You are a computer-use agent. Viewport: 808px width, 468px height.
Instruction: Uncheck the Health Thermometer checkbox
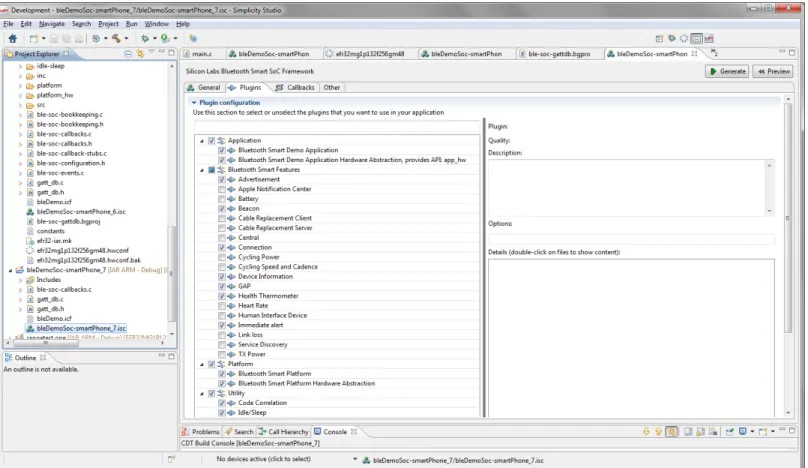(x=222, y=296)
